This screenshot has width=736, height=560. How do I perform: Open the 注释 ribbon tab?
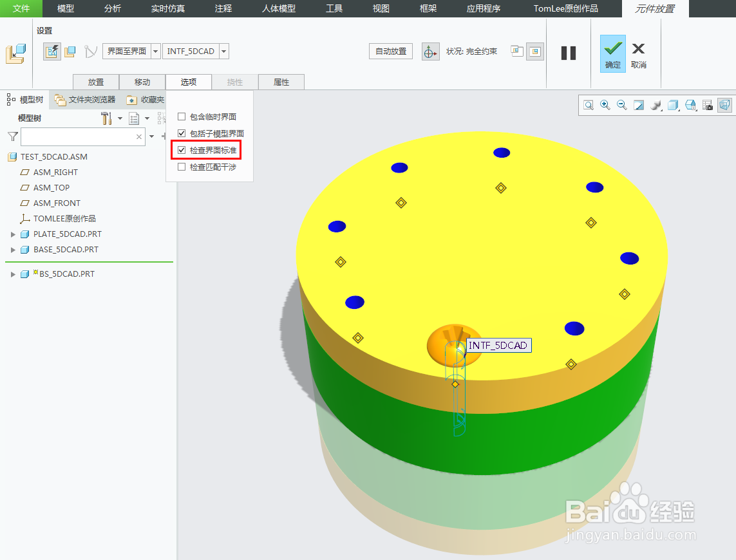click(x=223, y=8)
